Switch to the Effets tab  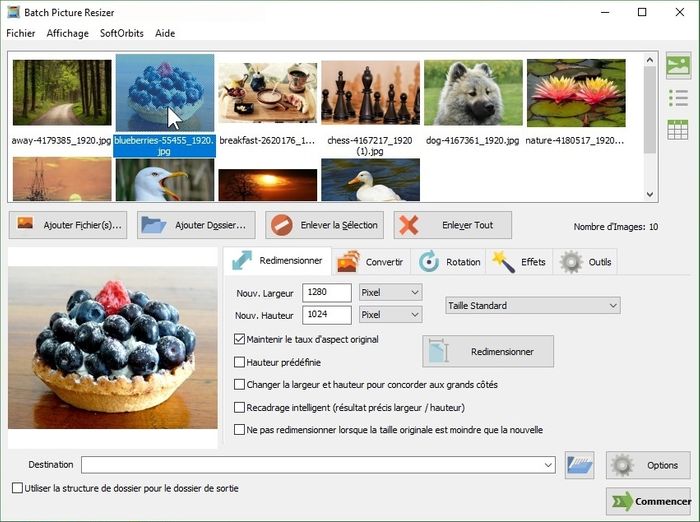tap(518, 262)
